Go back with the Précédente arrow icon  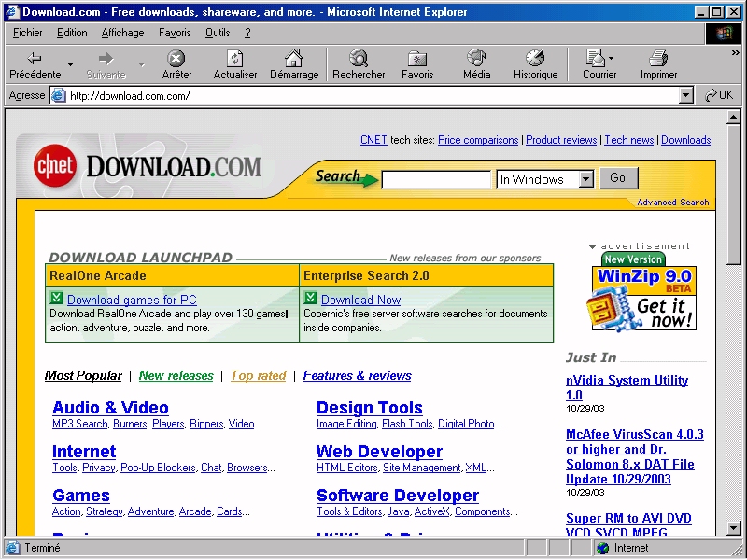[35, 59]
